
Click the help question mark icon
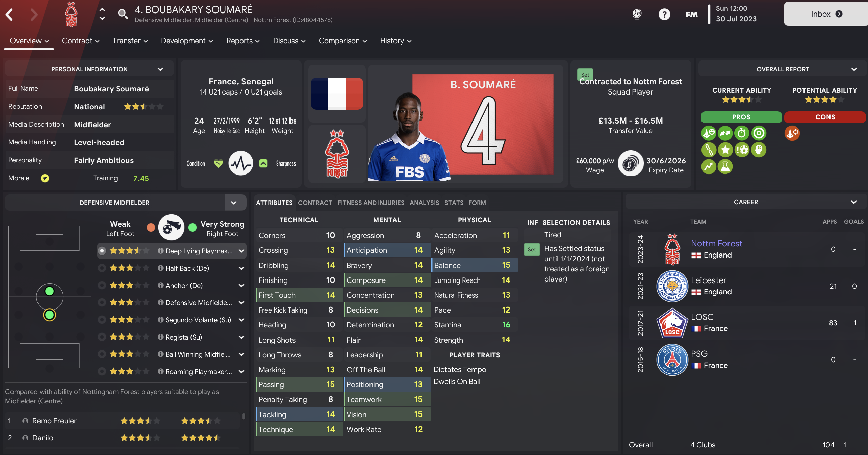click(664, 14)
